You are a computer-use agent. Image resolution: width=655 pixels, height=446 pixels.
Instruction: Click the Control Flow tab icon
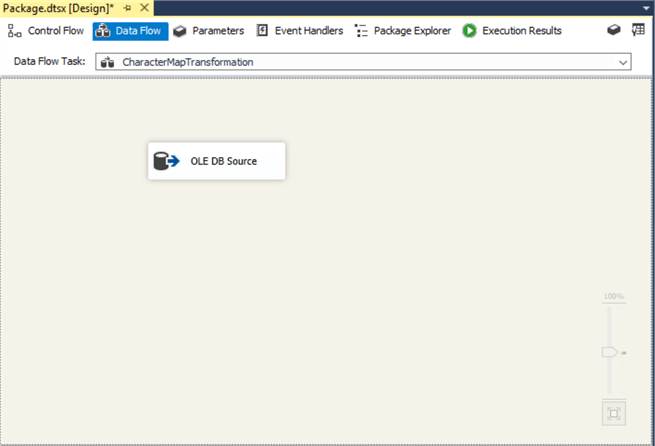(x=15, y=31)
